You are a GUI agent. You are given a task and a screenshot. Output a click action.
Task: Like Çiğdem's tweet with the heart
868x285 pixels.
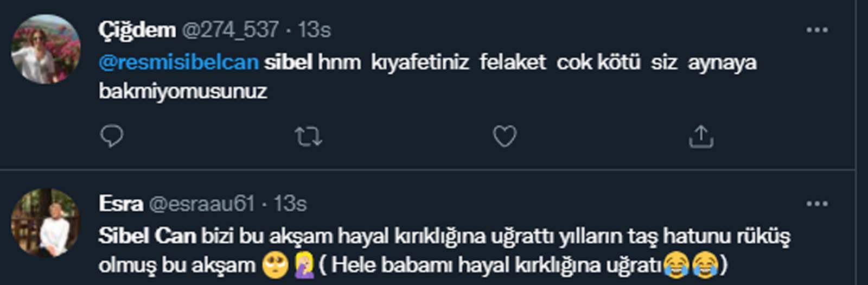[x=505, y=136]
